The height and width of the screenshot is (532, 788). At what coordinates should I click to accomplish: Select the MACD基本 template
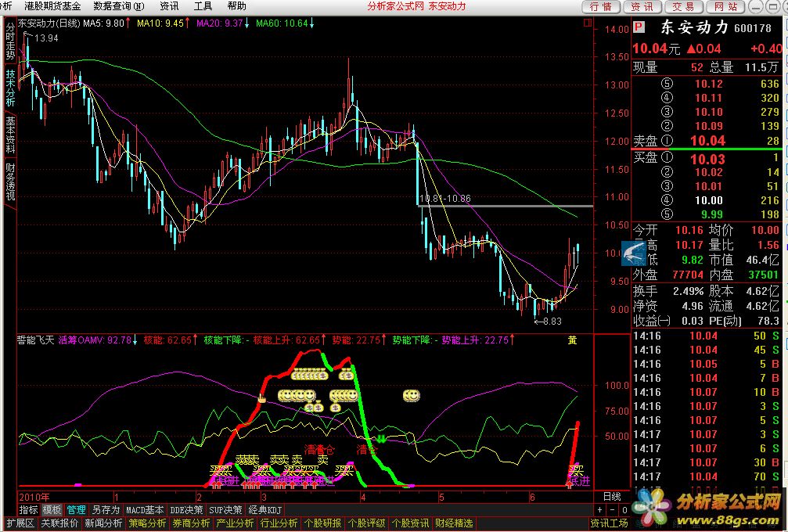(x=144, y=510)
